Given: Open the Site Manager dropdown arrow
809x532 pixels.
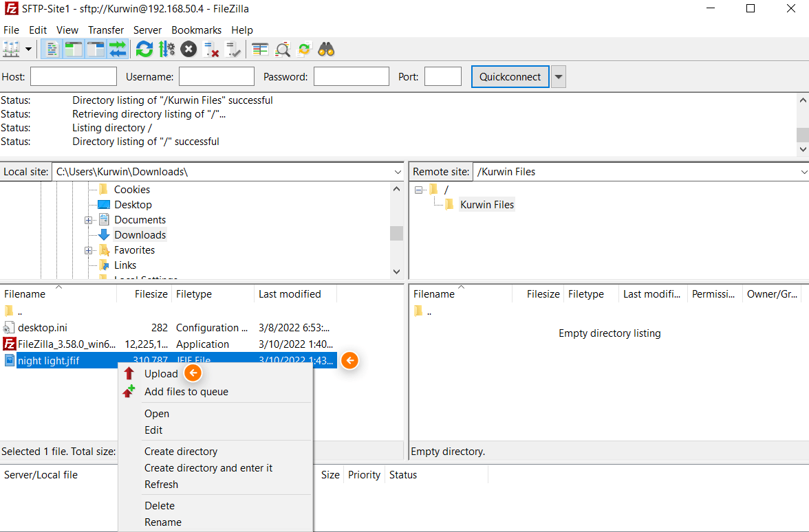Looking at the screenshot, I should pyautogui.click(x=28, y=49).
